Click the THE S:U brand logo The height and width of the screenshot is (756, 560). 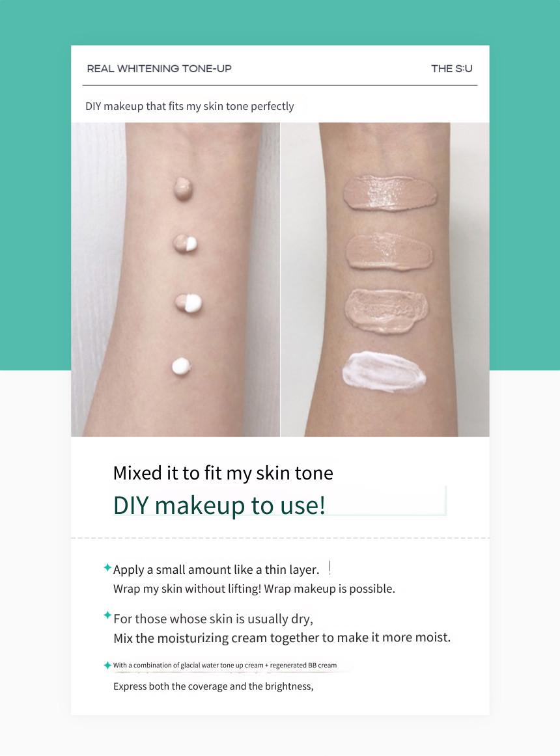pyautogui.click(x=451, y=68)
